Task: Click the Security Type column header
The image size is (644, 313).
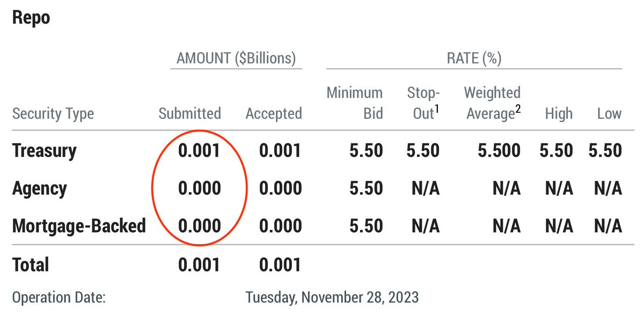Action: pos(53,114)
